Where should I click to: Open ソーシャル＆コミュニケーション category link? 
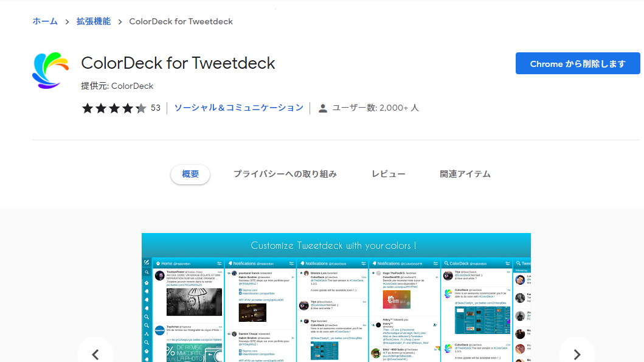point(238,108)
